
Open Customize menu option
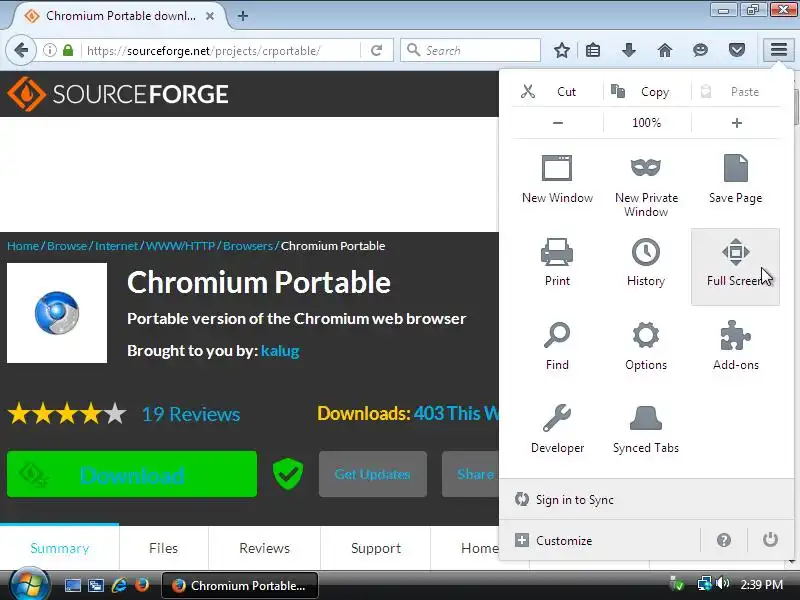(x=599, y=540)
